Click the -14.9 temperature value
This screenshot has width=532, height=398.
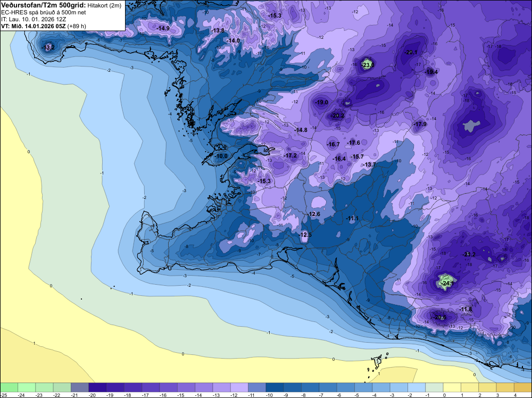click(163, 29)
